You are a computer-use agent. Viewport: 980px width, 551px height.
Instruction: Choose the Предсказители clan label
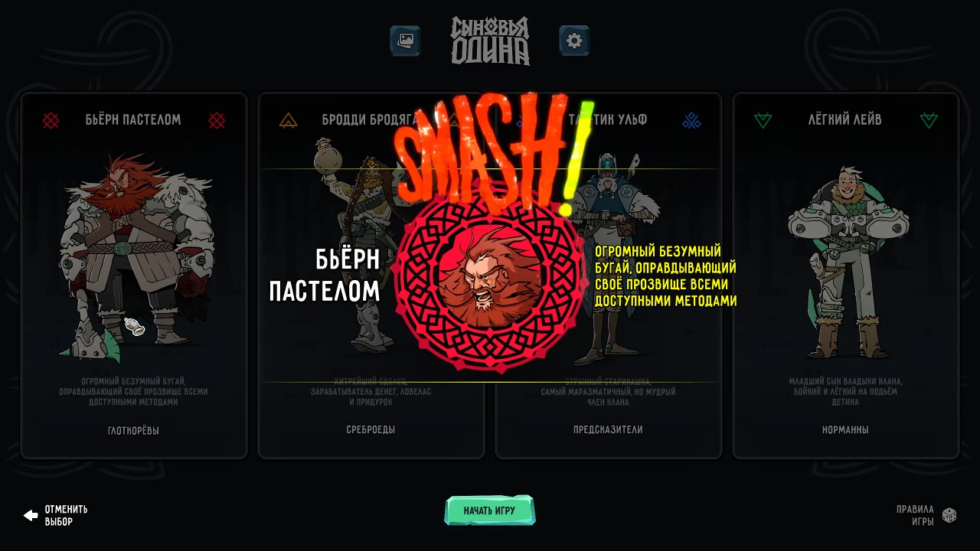(608, 430)
